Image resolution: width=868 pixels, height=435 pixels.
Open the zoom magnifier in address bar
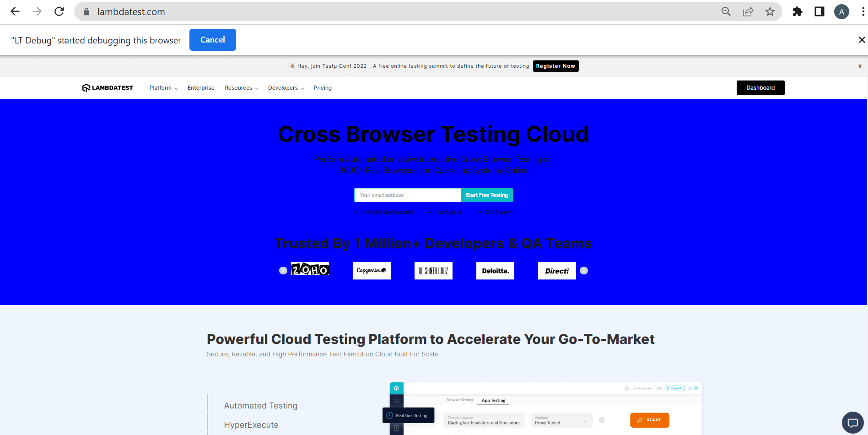(x=726, y=11)
